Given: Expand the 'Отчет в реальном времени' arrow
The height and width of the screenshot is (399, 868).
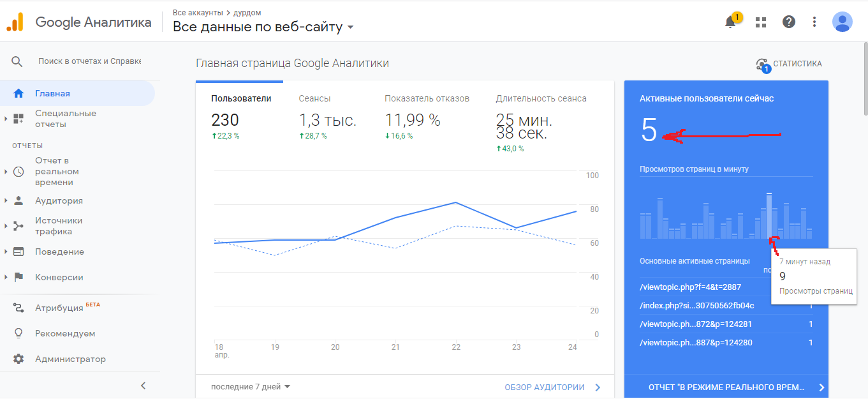Looking at the screenshot, I should tap(6, 172).
